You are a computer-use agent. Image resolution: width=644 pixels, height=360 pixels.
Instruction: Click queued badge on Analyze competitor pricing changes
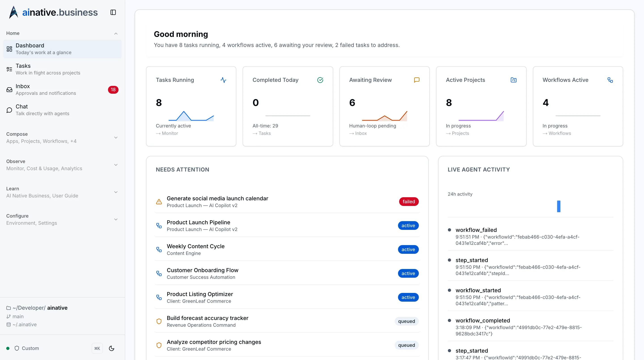[x=407, y=345]
